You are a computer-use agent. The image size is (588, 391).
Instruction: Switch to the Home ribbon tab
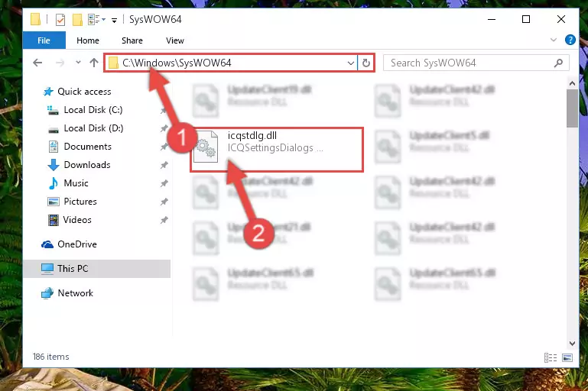(88, 40)
